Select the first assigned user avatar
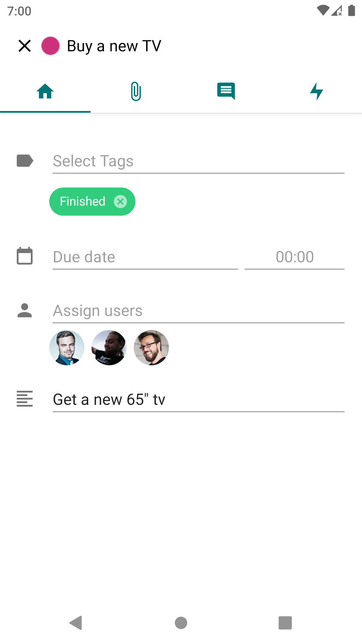 point(67,347)
